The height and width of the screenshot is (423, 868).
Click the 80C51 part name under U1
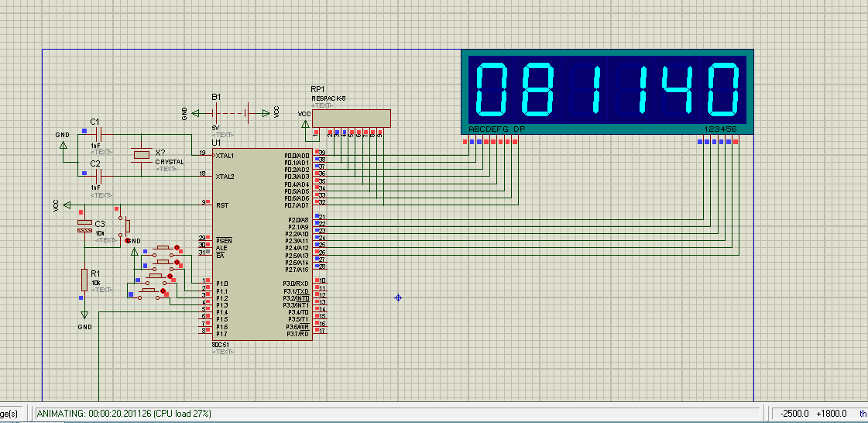coord(221,345)
